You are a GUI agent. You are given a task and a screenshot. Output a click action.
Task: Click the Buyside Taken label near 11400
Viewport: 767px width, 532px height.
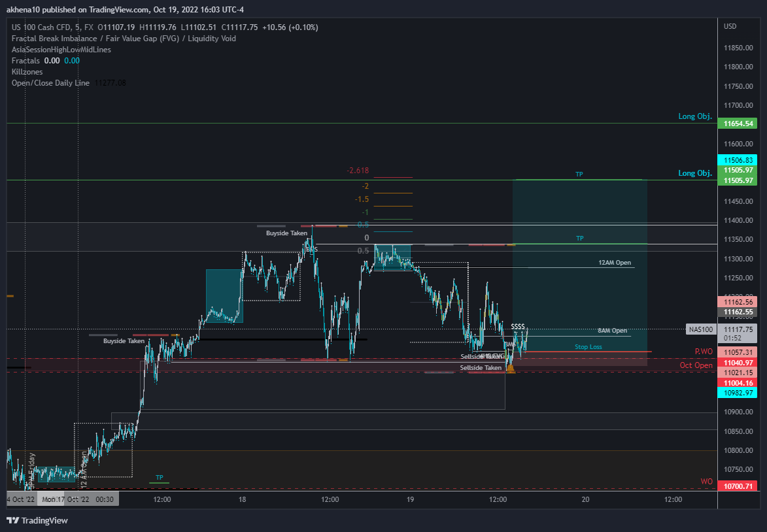coord(286,233)
